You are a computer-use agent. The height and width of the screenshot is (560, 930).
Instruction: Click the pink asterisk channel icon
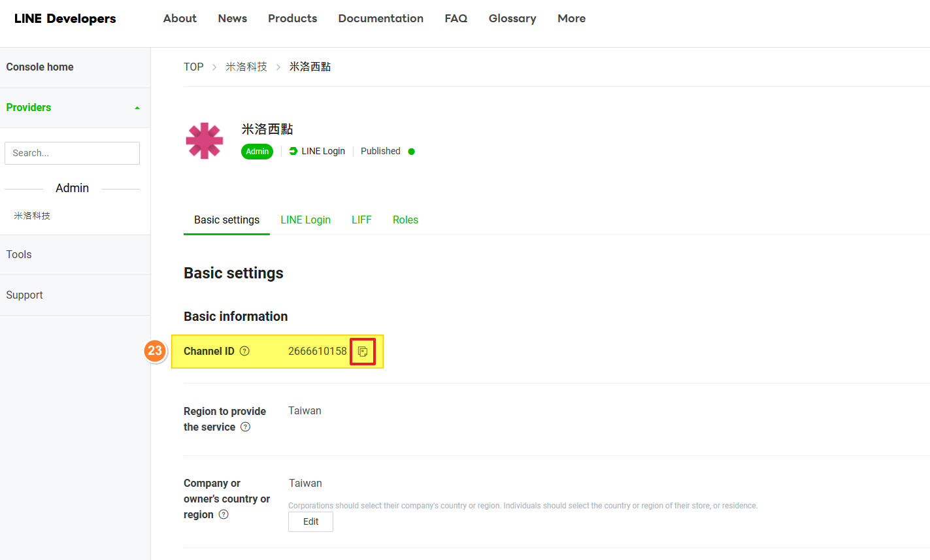[205, 140]
